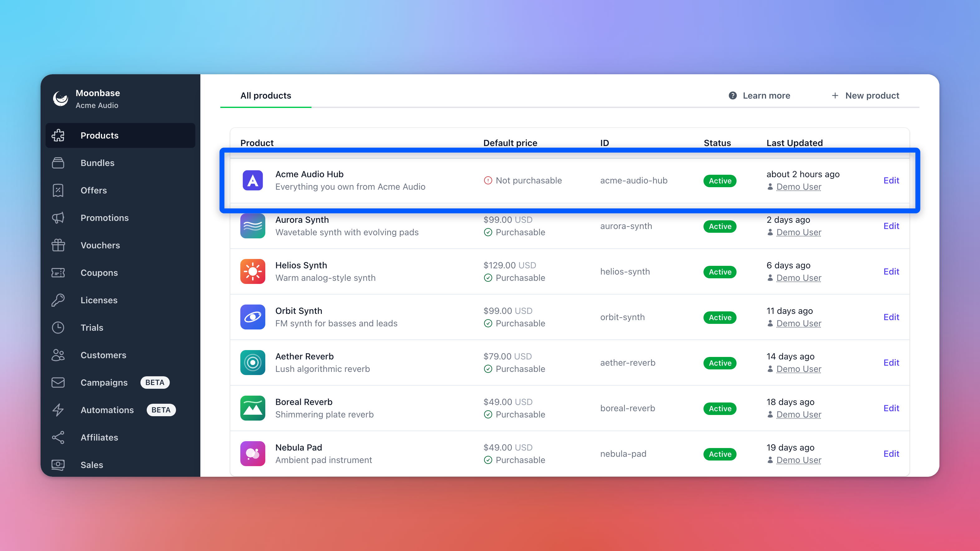Open the Promotions megaphone icon
Viewport: 980px width, 551px height.
coord(58,218)
